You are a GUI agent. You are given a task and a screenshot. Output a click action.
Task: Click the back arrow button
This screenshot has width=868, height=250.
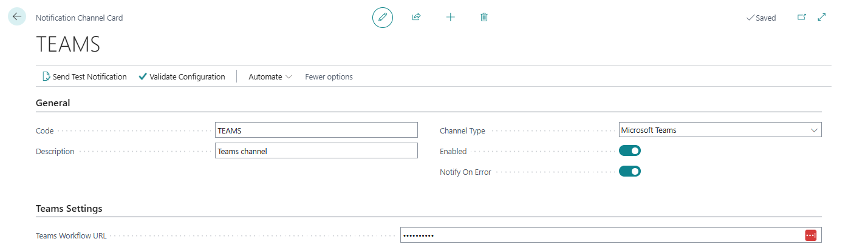click(x=16, y=17)
